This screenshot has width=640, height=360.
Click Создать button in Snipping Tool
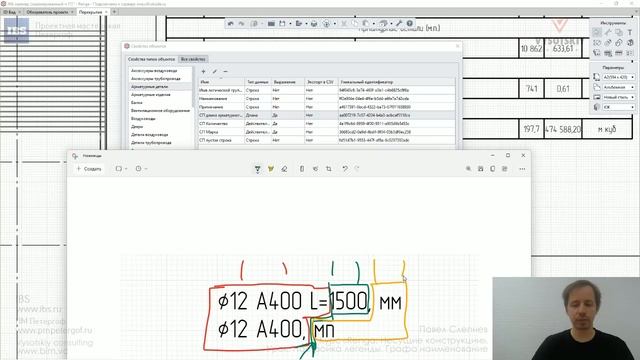tap(89, 169)
